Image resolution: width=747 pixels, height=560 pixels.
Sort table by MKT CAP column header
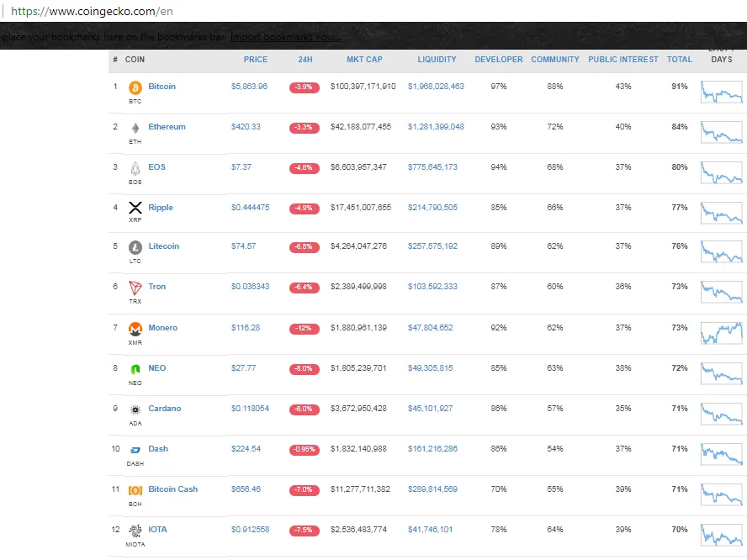[364, 60]
